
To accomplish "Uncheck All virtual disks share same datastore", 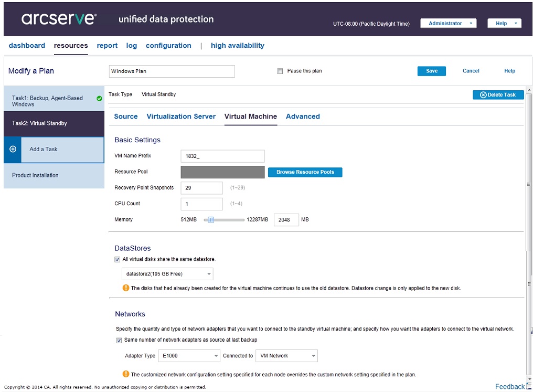I will pyautogui.click(x=118, y=259).
